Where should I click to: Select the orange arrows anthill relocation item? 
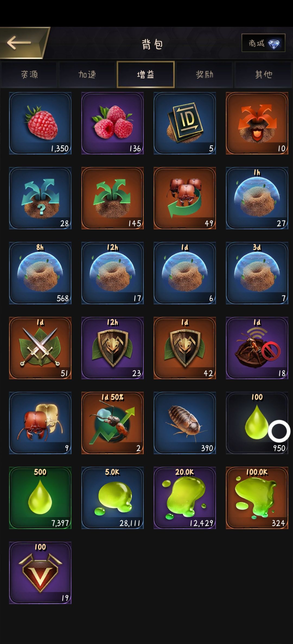pos(257,123)
